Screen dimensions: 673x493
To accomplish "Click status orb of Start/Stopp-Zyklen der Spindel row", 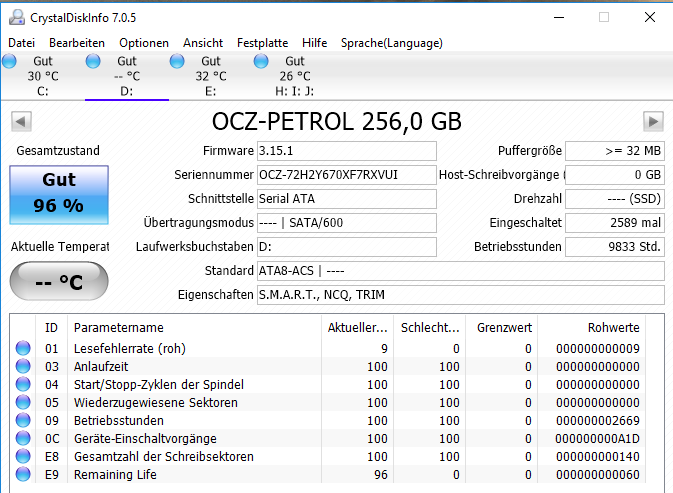I will pos(23,384).
